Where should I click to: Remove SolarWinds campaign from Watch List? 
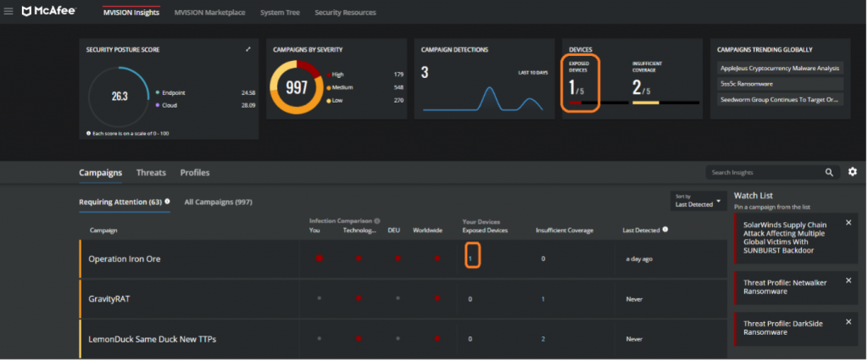tap(849, 223)
